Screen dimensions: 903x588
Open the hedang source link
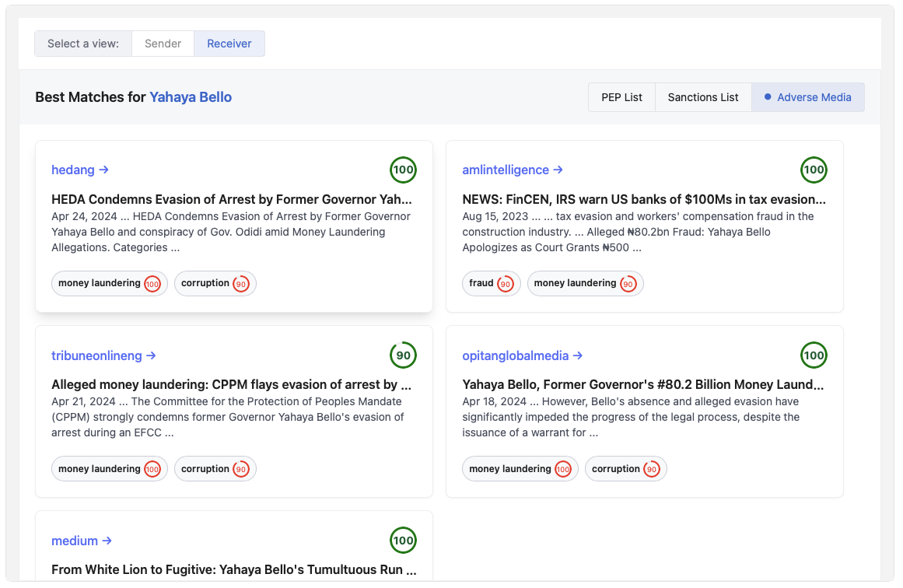pyautogui.click(x=79, y=170)
